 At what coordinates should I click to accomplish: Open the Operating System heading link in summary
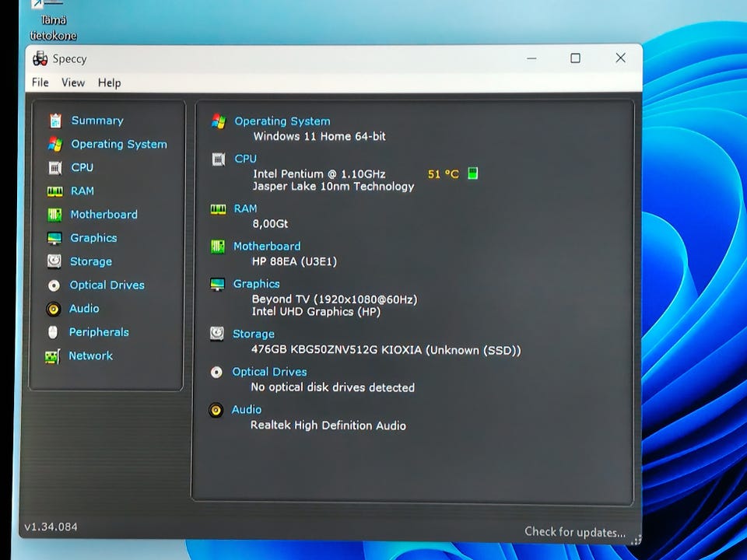pos(282,121)
